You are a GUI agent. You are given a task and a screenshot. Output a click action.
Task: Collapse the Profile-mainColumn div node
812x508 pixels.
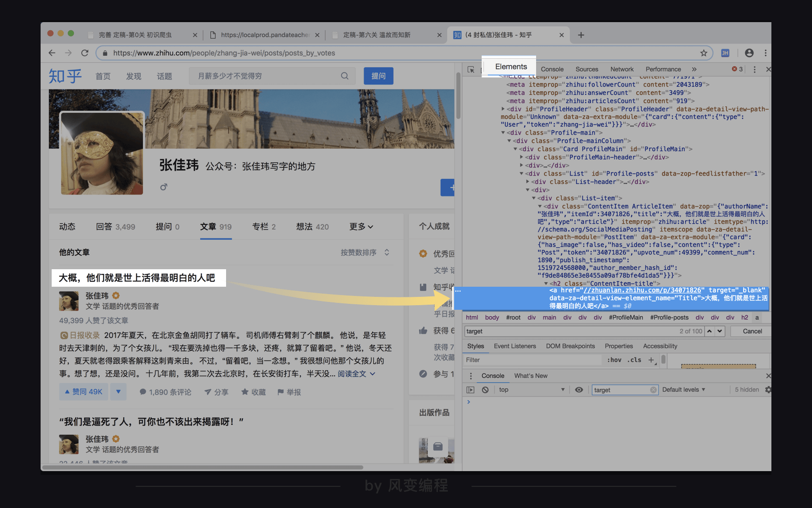point(509,141)
